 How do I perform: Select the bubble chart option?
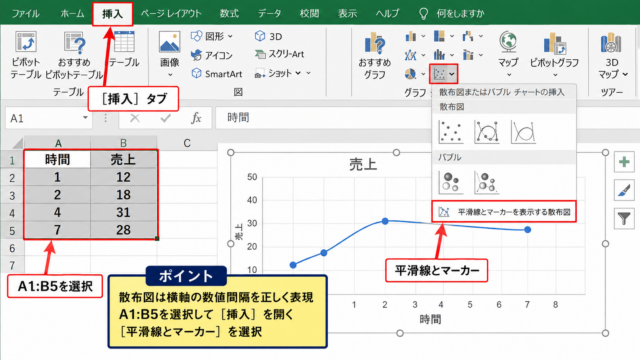451,182
